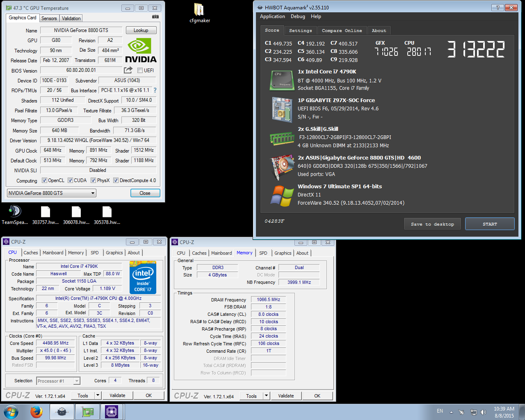Click the EN language indicator in taskbar

(440, 411)
